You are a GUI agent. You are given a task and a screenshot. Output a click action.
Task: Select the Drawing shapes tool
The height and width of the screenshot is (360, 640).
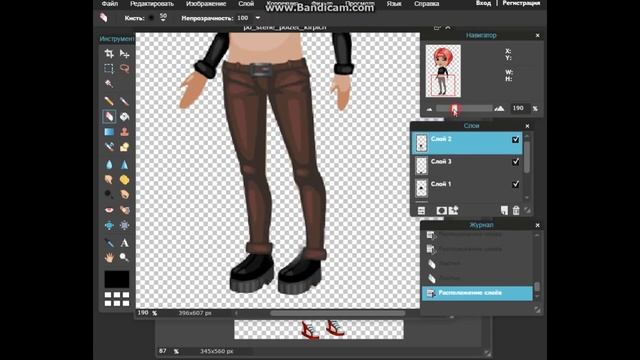(124, 147)
